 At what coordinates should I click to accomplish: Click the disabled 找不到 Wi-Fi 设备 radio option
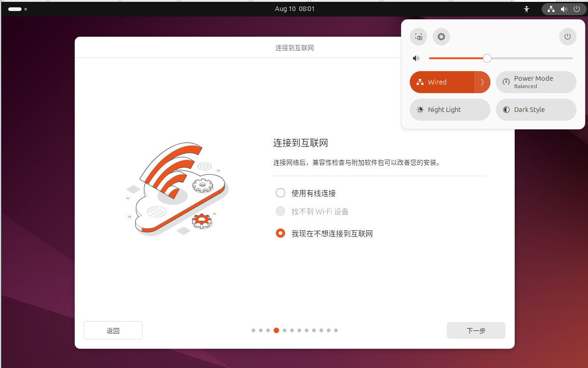tap(280, 211)
